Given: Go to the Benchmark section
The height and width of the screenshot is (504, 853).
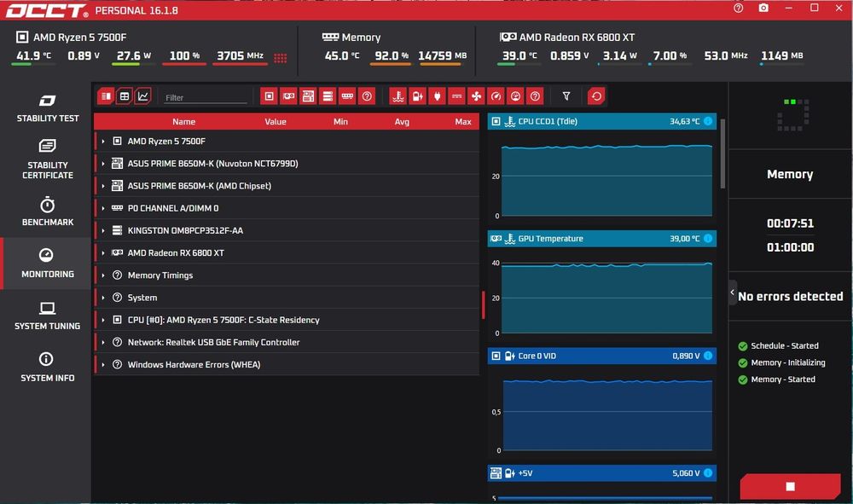Looking at the screenshot, I should click(47, 212).
